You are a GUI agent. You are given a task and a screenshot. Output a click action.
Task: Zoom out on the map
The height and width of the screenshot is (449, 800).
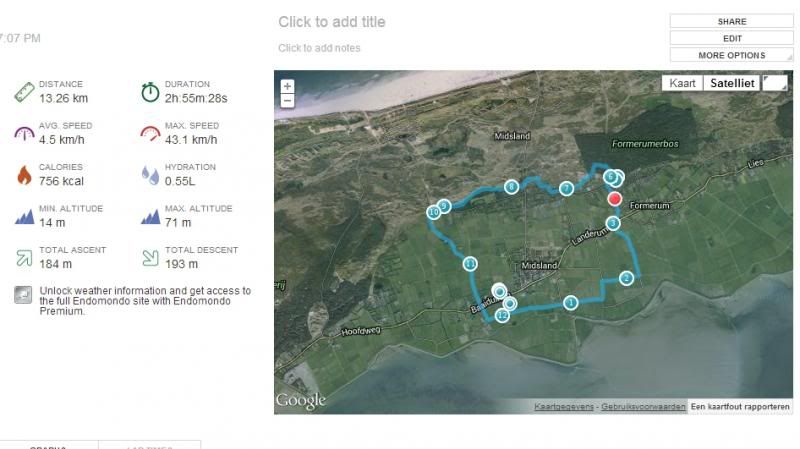coord(288,101)
